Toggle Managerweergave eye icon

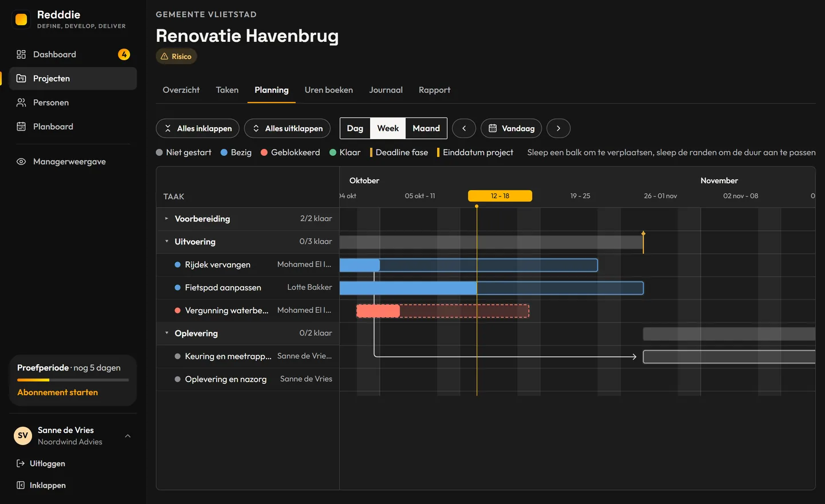click(x=21, y=162)
